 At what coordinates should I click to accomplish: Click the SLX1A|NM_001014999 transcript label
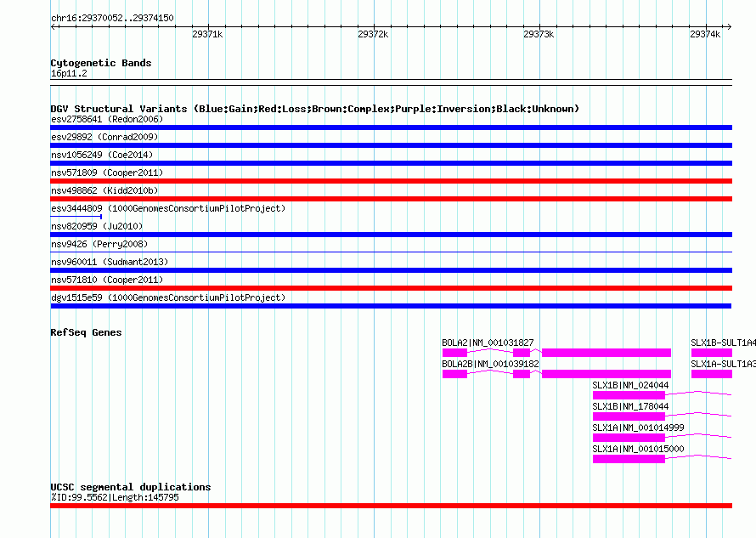click(639, 428)
